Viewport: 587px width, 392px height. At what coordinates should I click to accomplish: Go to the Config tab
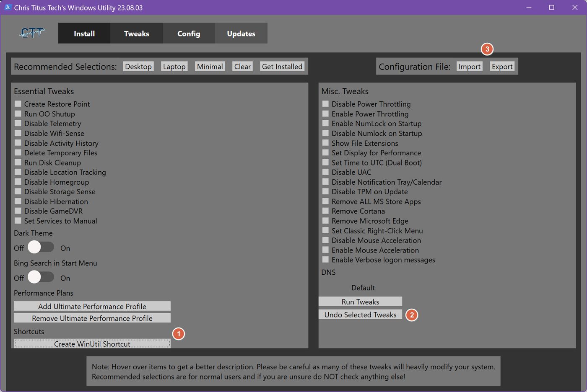pyautogui.click(x=189, y=34)
